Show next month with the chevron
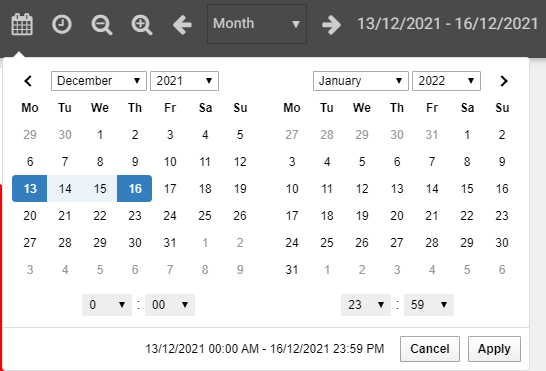 click(504, 81)
